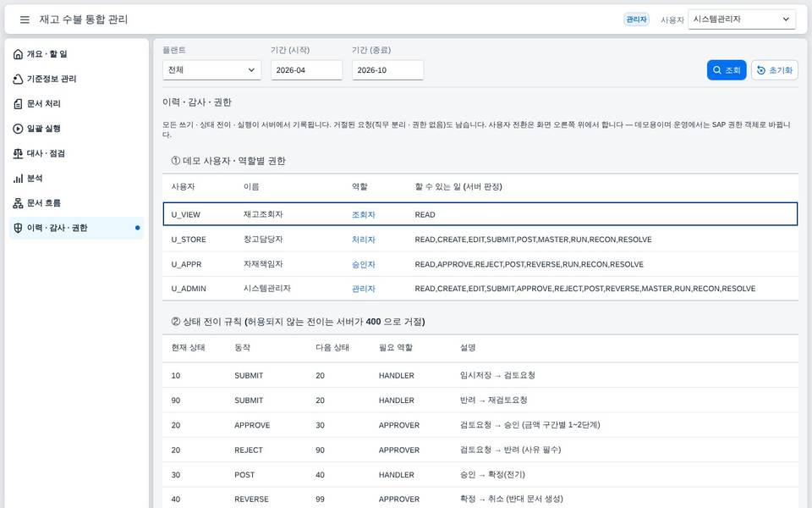Click description 임시저장 → 검토요청
Screen dimensions: 812x508
click(497, 375)
